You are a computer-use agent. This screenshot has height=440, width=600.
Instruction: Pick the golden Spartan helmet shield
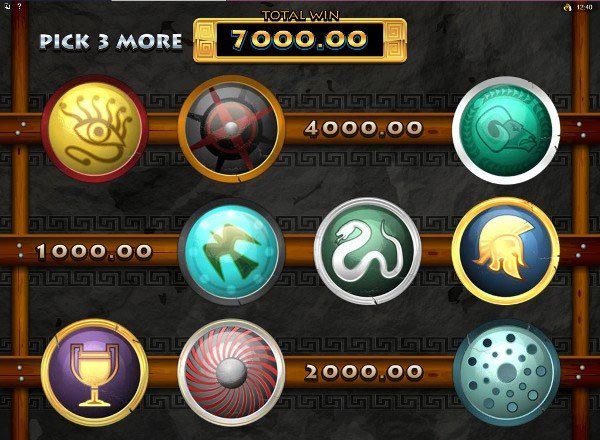point(505,251)
